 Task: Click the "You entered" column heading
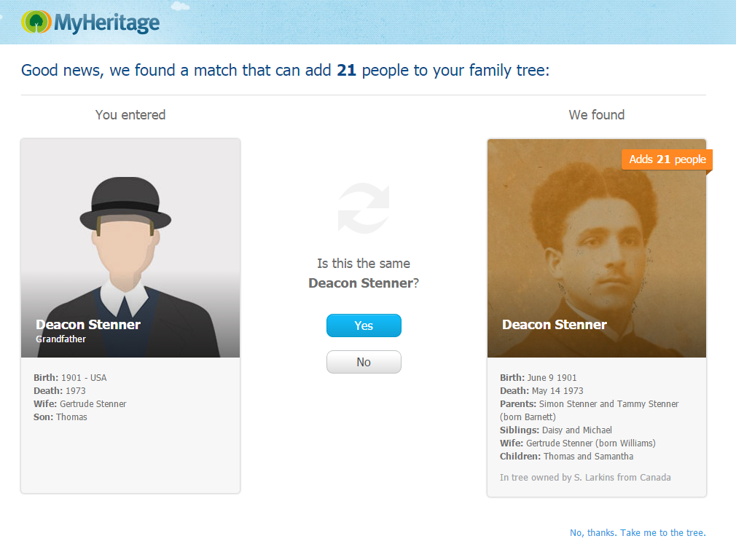[x=130, y=115]
